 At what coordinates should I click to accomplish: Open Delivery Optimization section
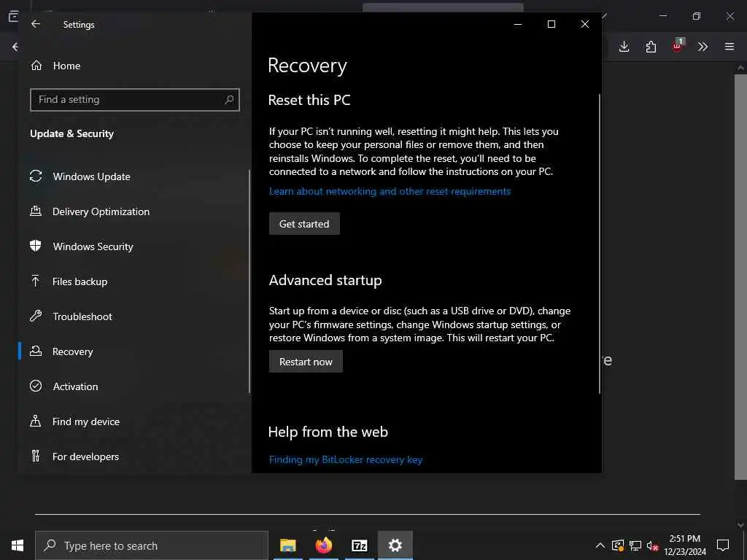pyautogui.click(x=101, y=211)
